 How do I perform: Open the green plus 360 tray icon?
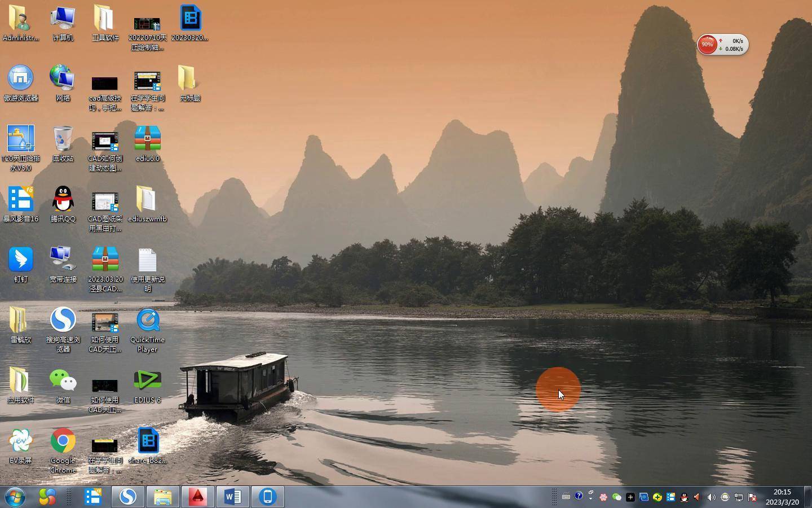click(657, 497)
